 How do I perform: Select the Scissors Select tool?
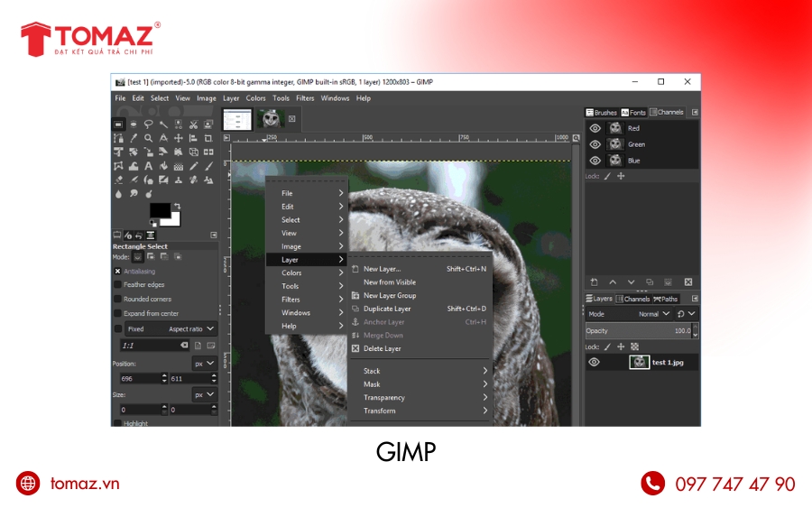(x=193, y=125)
